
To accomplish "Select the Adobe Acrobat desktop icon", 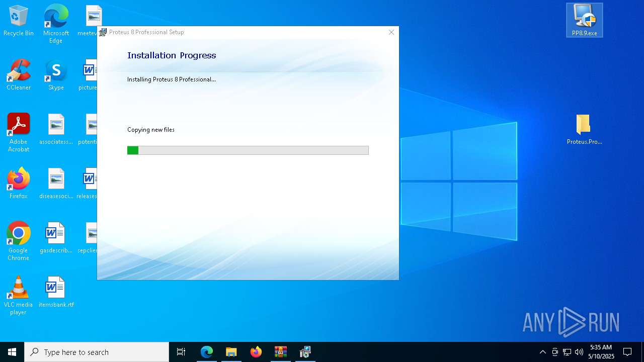I will (19, 133).
